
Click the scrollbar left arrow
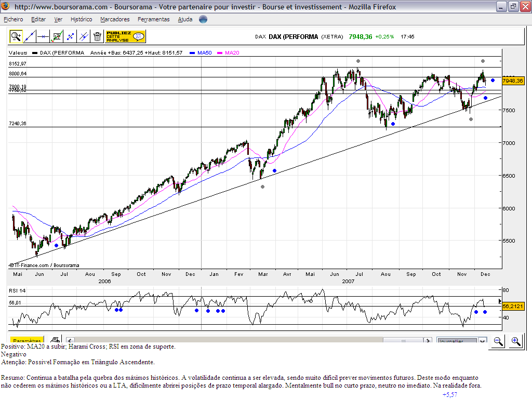[70, 340]
